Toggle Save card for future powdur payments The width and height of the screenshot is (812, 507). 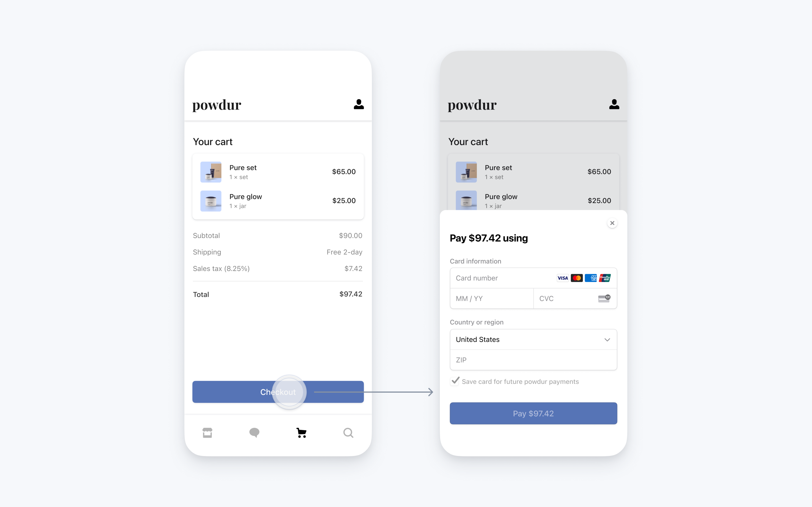[x=455, y=381]
